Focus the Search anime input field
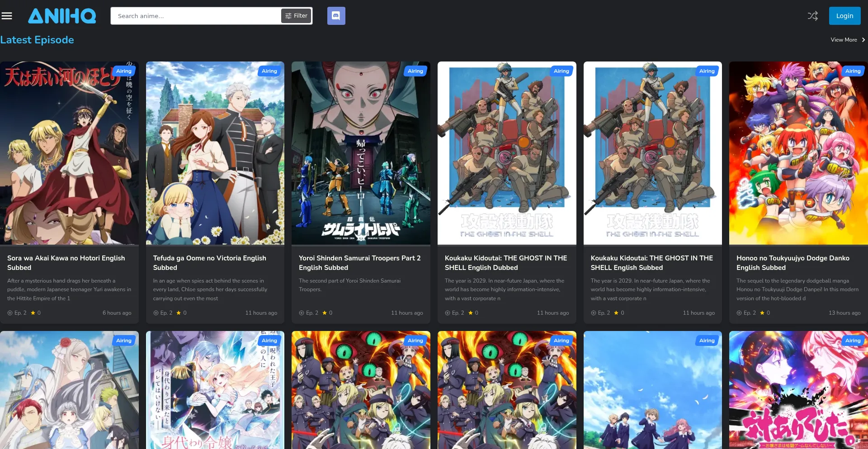Viewport: 868px width, 449px height. coord(195,16)
